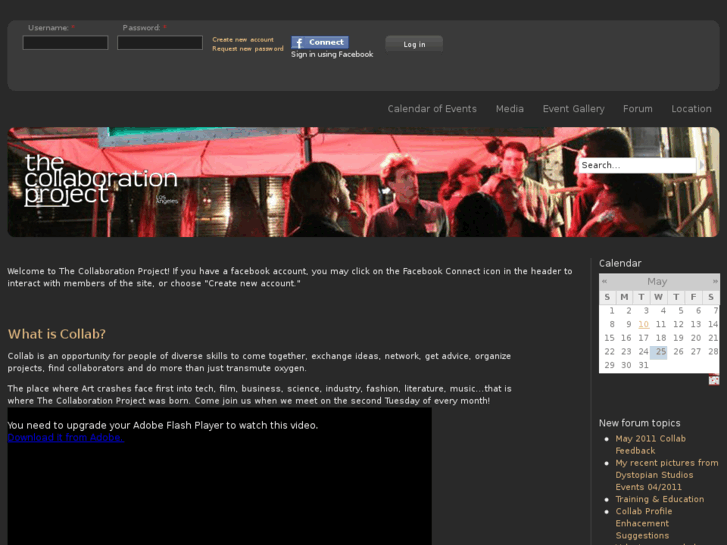Screen dimensions: 727x545
Task: Focus the Username input field
Action: click(65, 43)
